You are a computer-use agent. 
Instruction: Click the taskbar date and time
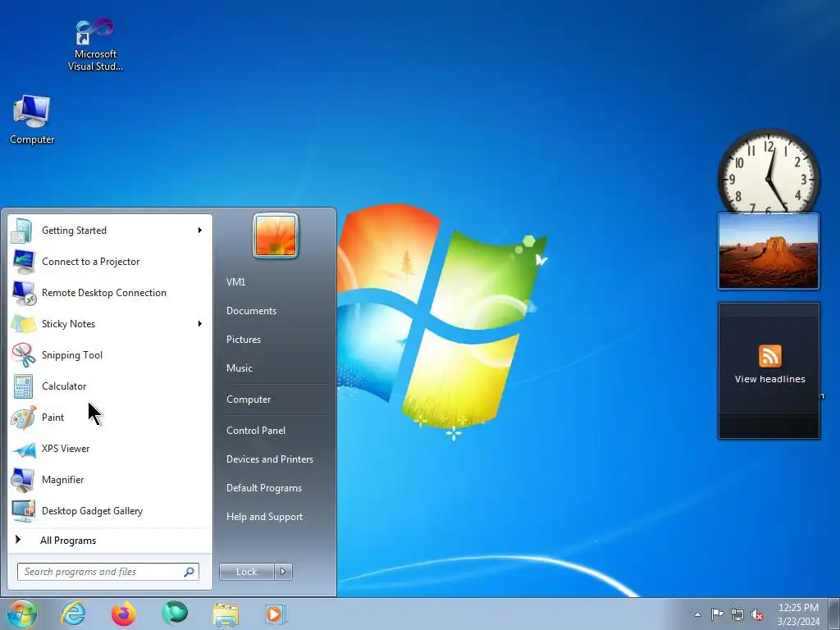(798, 614)
